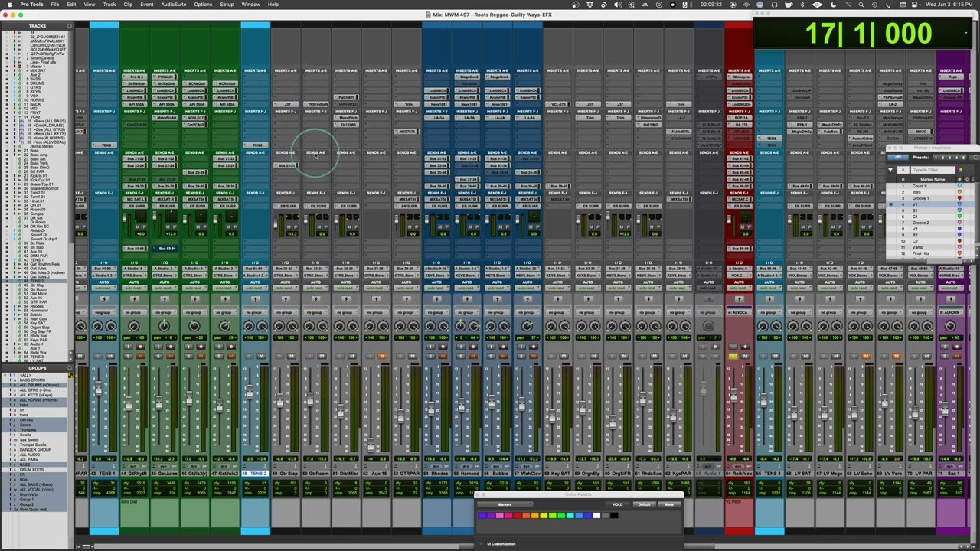Click the TENS 2 volume fader

[250, 392]
